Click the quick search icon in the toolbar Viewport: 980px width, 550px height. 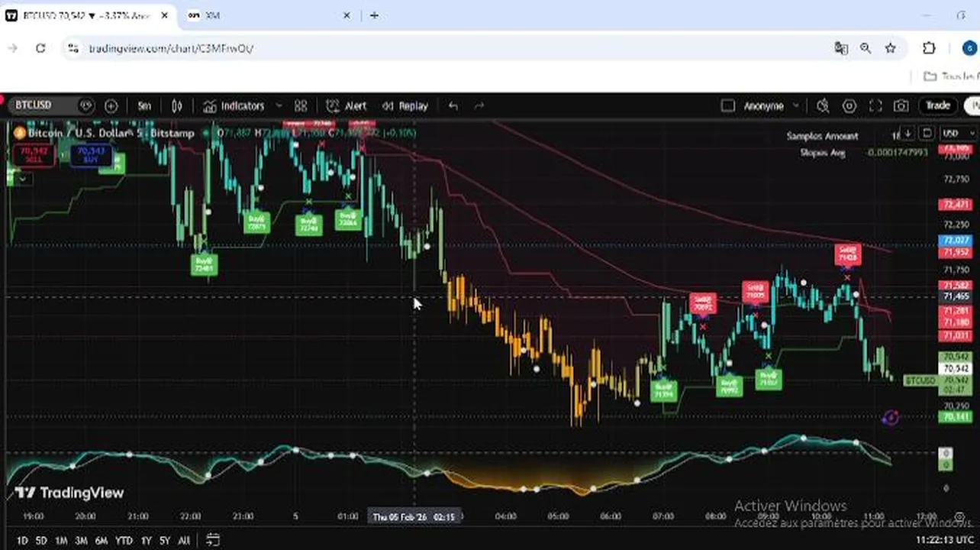[823, 106]
